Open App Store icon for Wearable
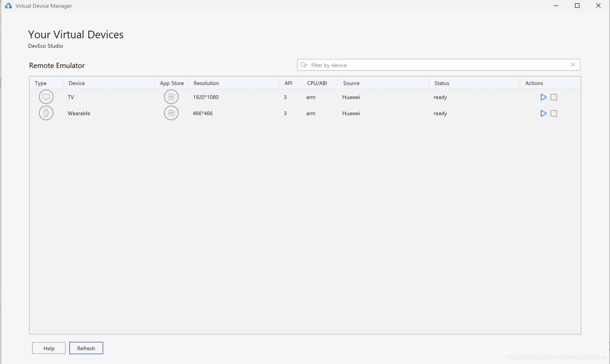Viewport: 610px width, 364px height. click(171, 113)
